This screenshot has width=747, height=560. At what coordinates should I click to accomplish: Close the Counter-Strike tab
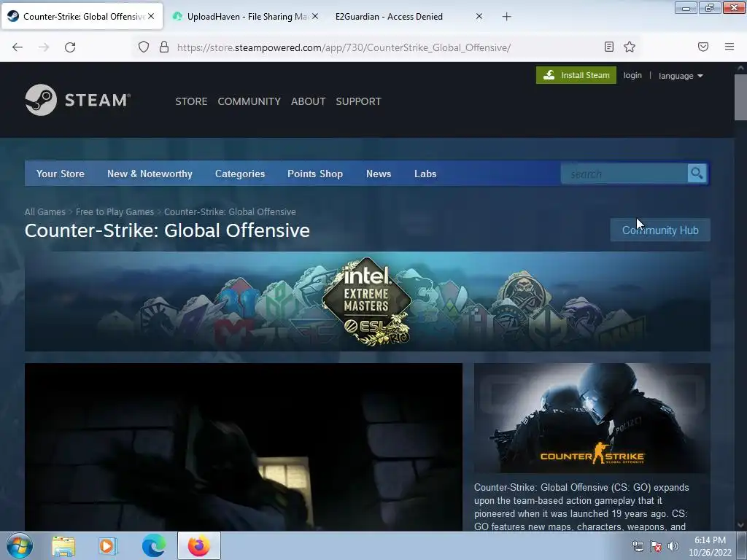[x=151, y=16]
